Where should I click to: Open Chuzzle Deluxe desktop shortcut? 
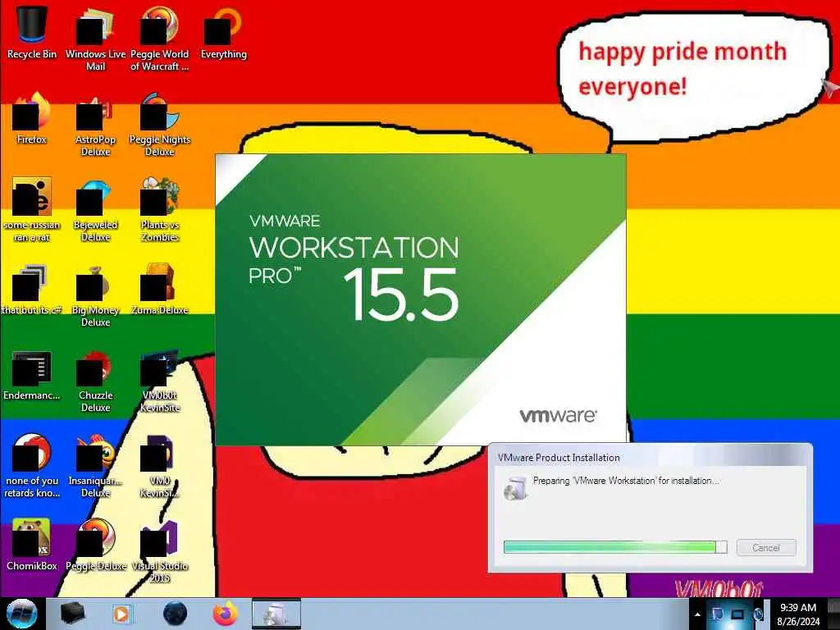point(95,381)
